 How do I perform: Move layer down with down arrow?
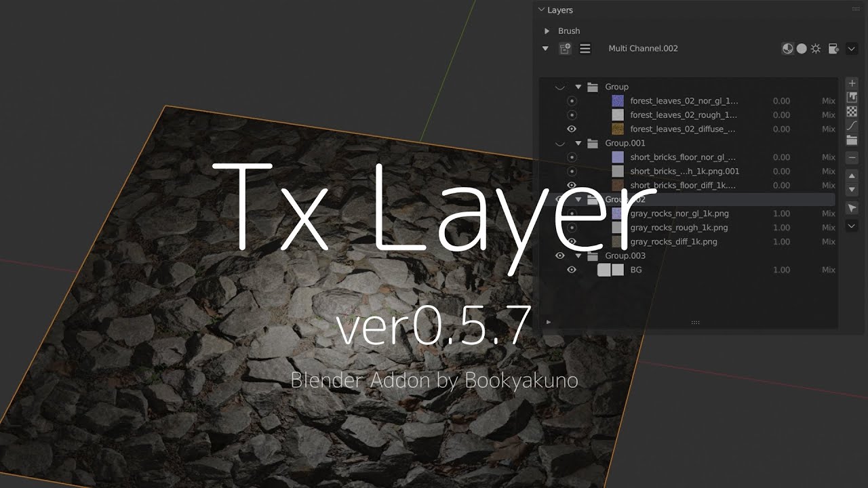click(x=852, y=190)
